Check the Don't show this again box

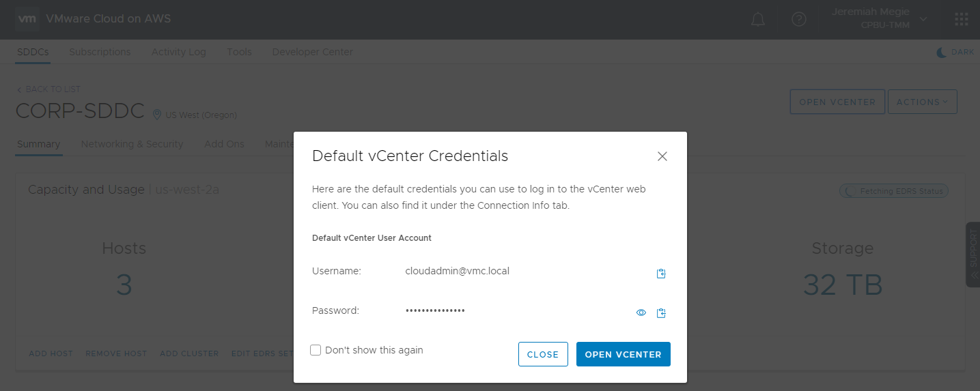point(316,350)
